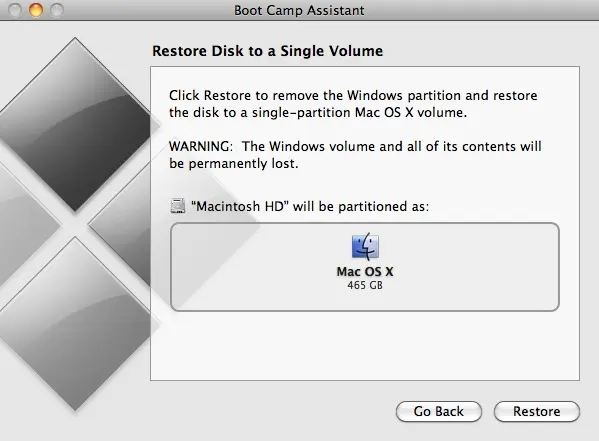Click the Boot Camp Assistant title bar text
Viewport: 599px width, 441px height.
pos(299,10)
